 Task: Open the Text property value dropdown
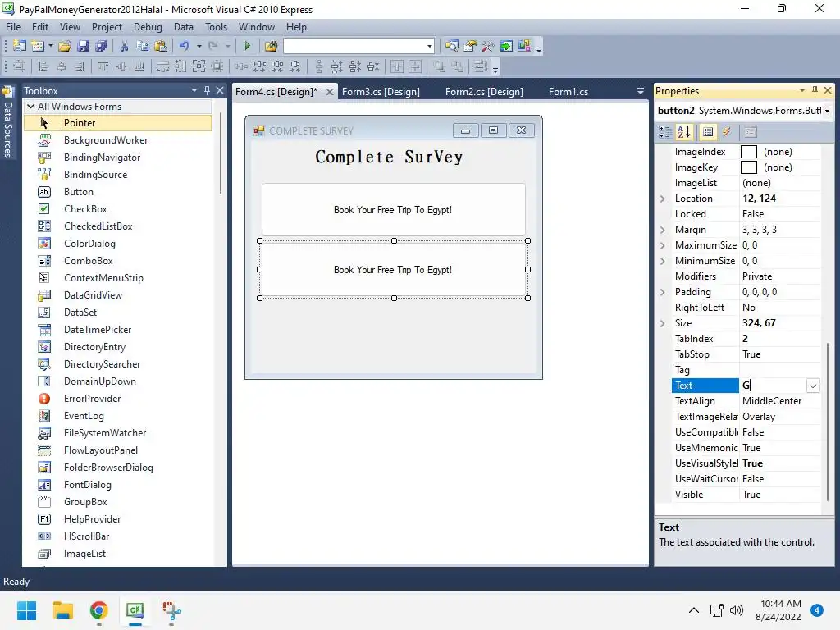[813, 386]
